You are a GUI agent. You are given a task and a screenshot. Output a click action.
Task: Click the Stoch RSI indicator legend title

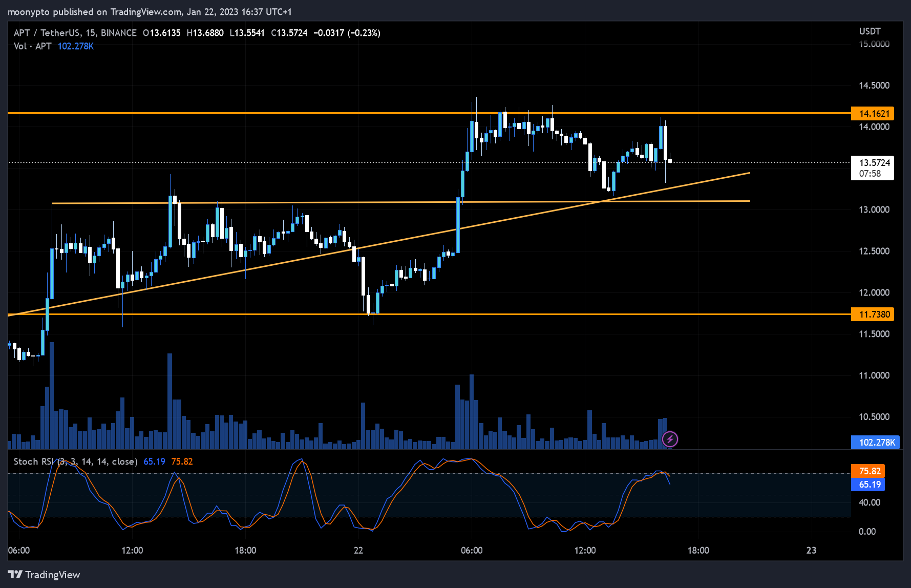coord(75,461)
